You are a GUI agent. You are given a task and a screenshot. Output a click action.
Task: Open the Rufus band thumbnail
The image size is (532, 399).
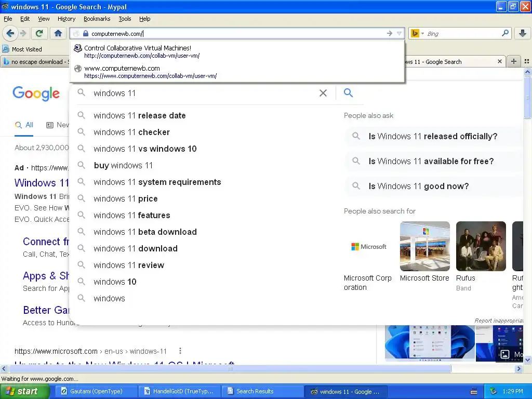tap(481, 246)
